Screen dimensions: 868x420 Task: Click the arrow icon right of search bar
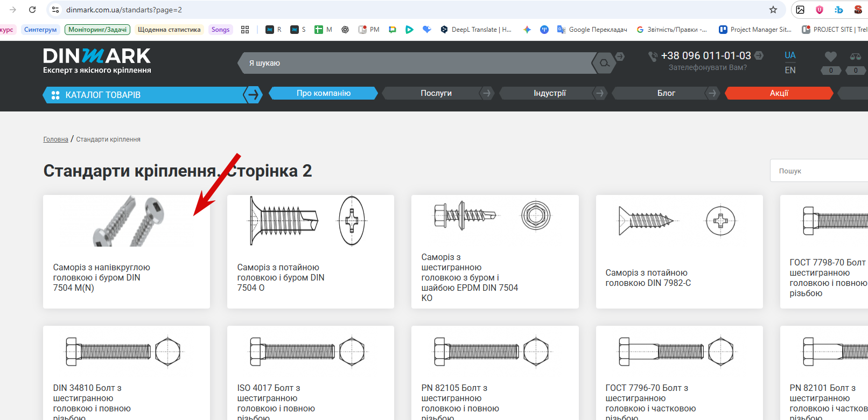click(620, 56)
